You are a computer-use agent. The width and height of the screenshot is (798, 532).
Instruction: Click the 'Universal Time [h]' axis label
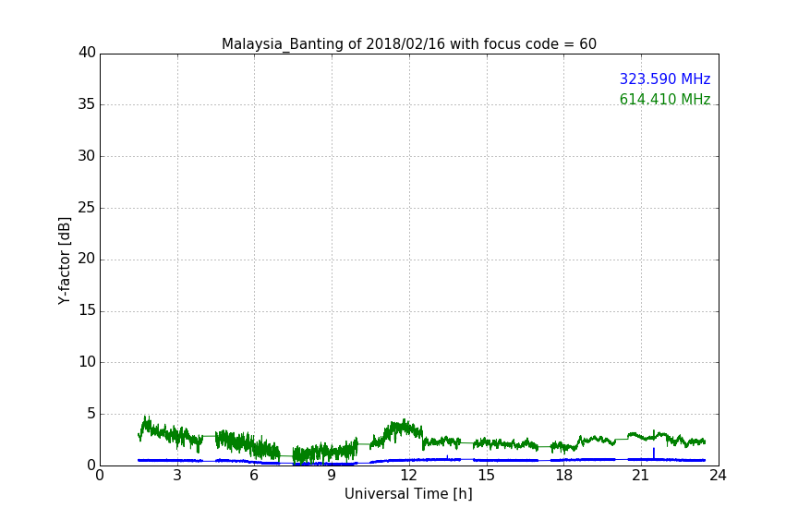408,494
